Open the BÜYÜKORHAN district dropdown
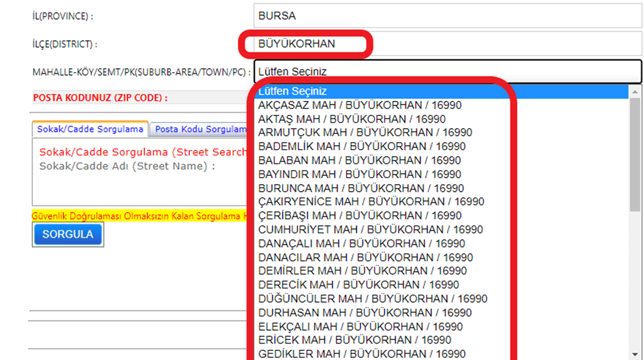 [x=447, y=44]
